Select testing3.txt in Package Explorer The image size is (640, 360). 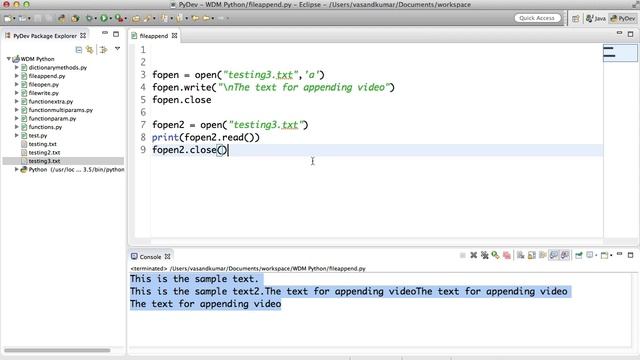[44, 161]
